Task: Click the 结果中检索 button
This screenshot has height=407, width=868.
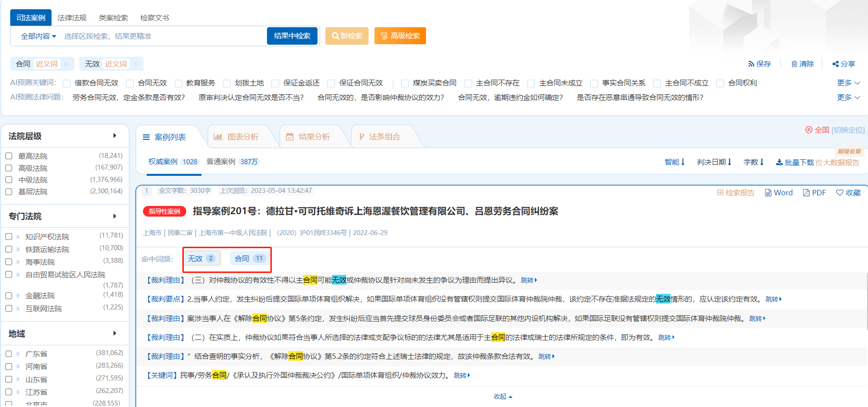Action: [292, 36]
